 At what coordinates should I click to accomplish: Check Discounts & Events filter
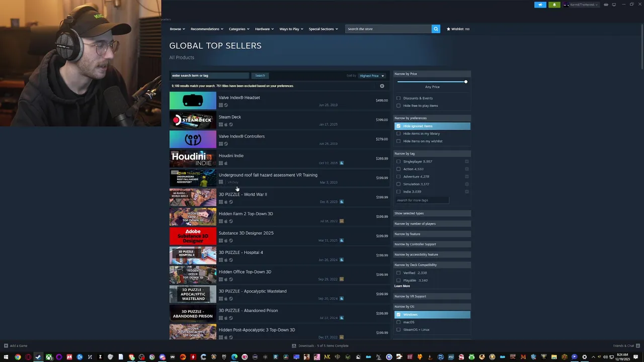tap(398, 98)
